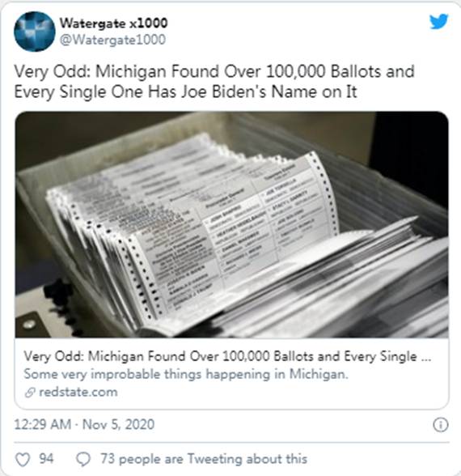This screenshot has height=476, width=461.
Task: Click the 'Some very improbable things' description
Action: 186,374
